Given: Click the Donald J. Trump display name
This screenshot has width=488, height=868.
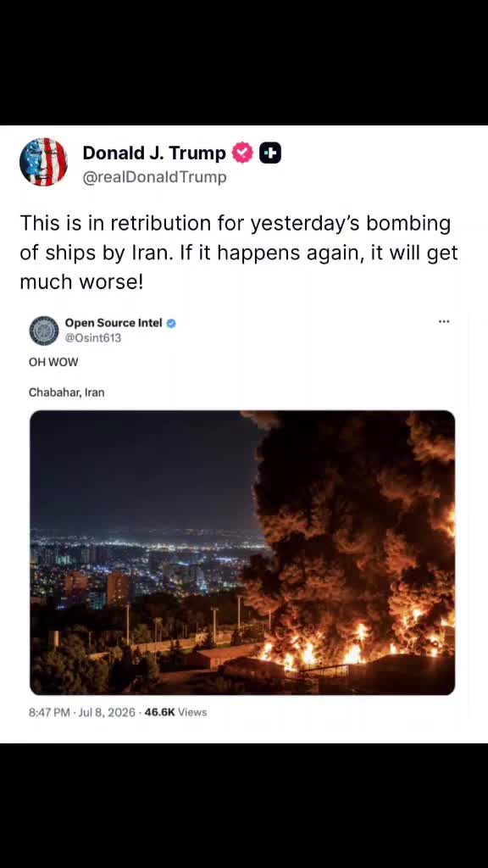Looking at the screenshot, I should pyautogui.click(x=154, y=153).
